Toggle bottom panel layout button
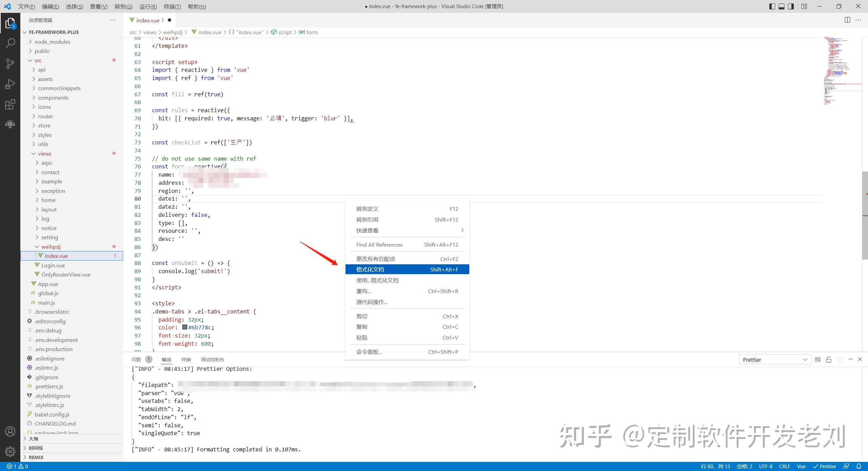The height and width of the screenshot is (471, 868). pos(782,6)
